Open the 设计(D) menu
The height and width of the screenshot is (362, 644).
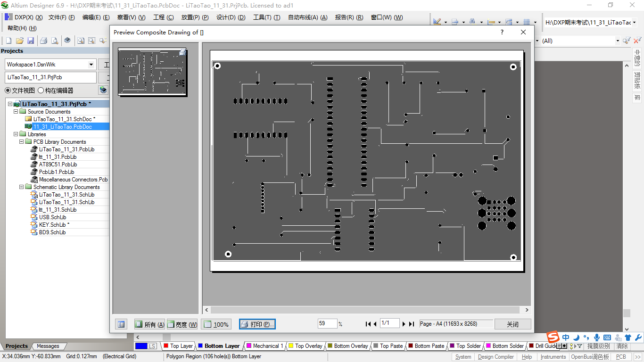pos(231,17)
